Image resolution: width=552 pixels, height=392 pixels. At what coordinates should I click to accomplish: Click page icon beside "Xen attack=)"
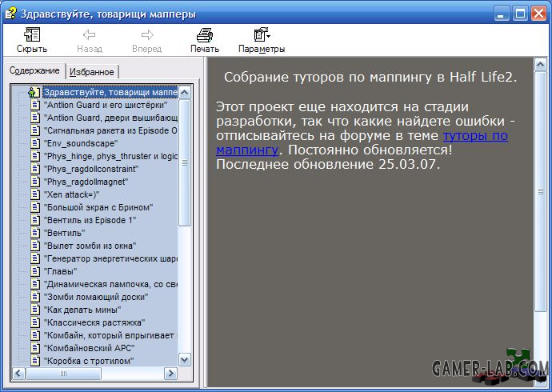pyautogui.click(x=35, y=194)
